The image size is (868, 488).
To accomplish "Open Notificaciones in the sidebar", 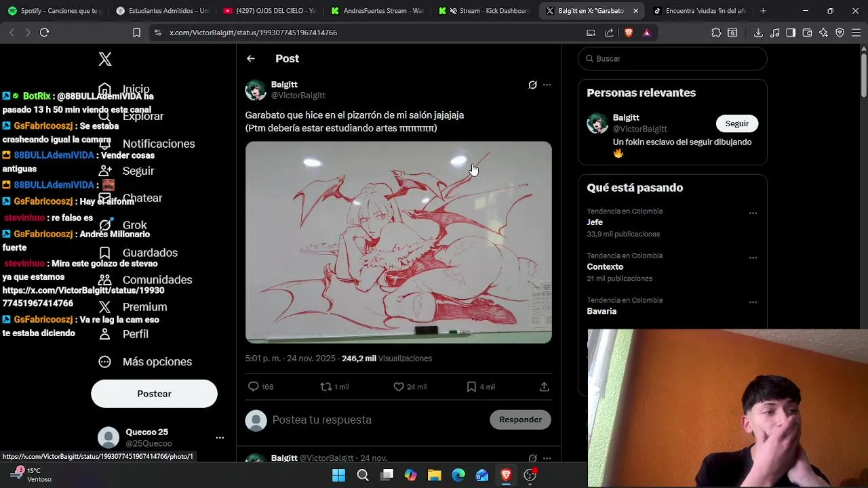I will [x=146, y=144].
